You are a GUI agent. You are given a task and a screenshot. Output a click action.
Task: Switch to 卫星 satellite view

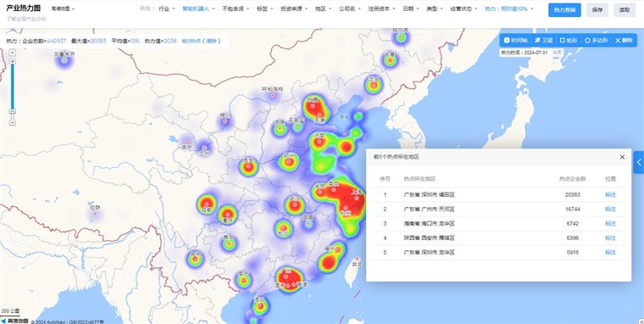tap(543, 41)
